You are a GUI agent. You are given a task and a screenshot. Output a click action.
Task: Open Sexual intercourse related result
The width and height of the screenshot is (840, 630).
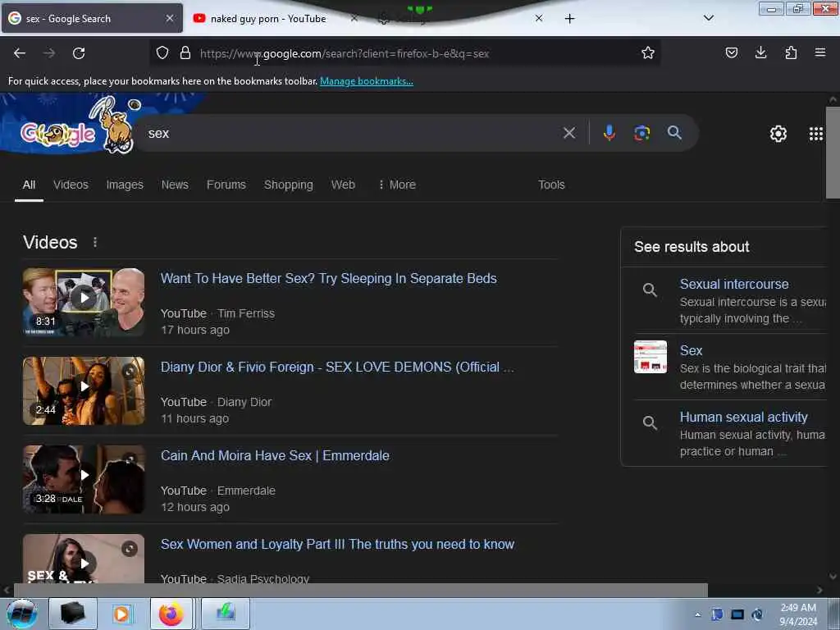734,284
